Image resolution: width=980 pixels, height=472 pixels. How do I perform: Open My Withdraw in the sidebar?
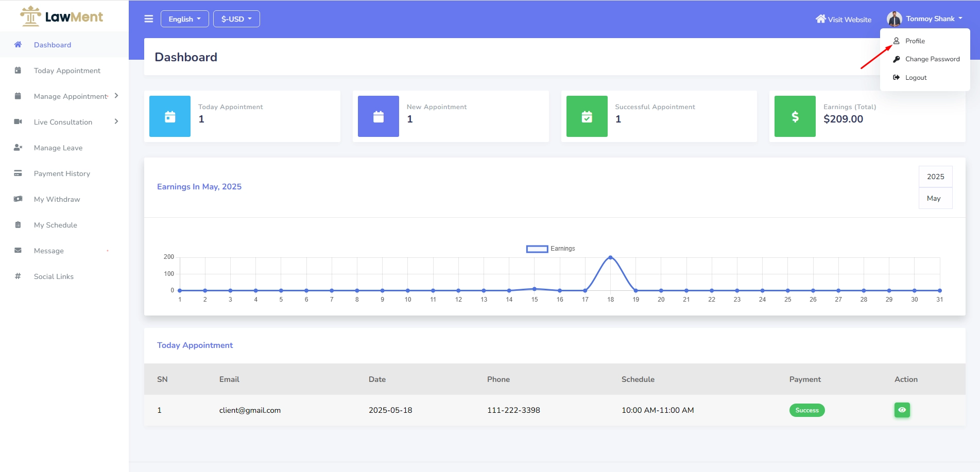tap(64, 199)
